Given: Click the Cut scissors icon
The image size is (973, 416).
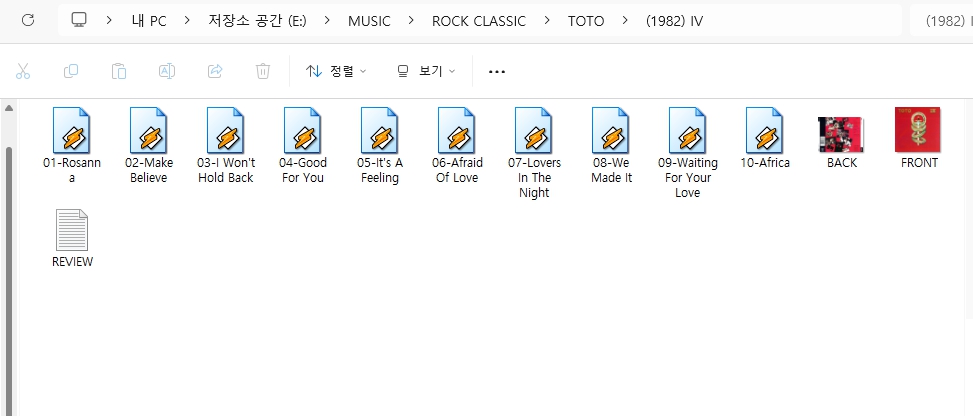Looking at the screenshot, I should pos(24,71).
